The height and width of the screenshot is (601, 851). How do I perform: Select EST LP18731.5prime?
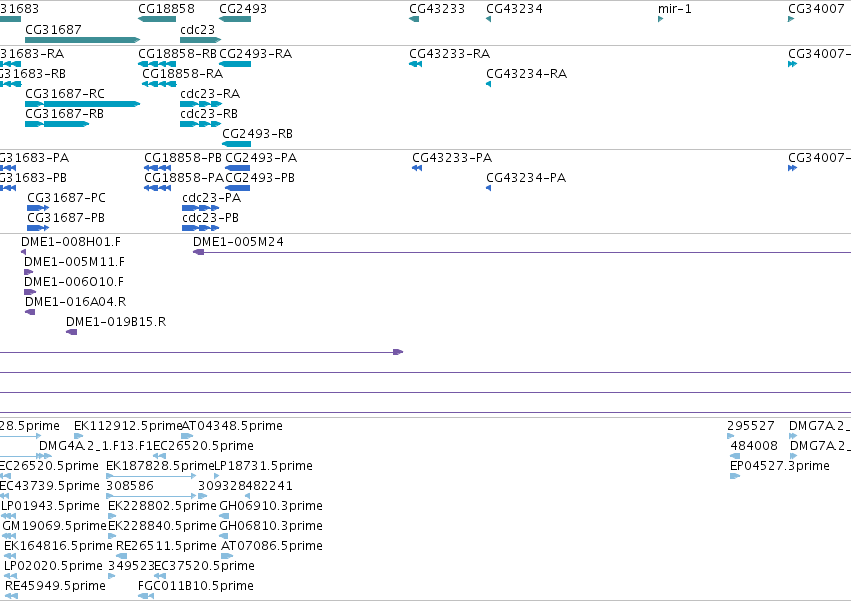tap(264, 466)
